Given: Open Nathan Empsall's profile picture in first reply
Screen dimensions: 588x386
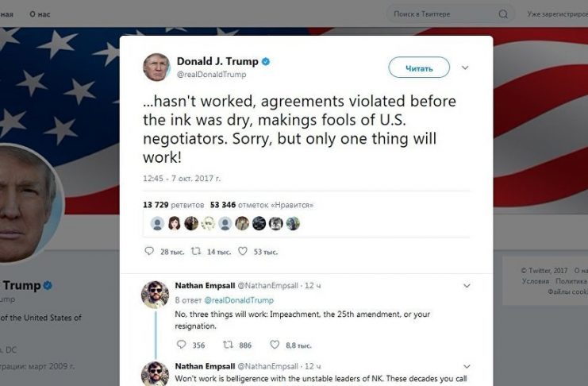Looking at the screenshot, I should pyautogui.click(x=155, y=295).
